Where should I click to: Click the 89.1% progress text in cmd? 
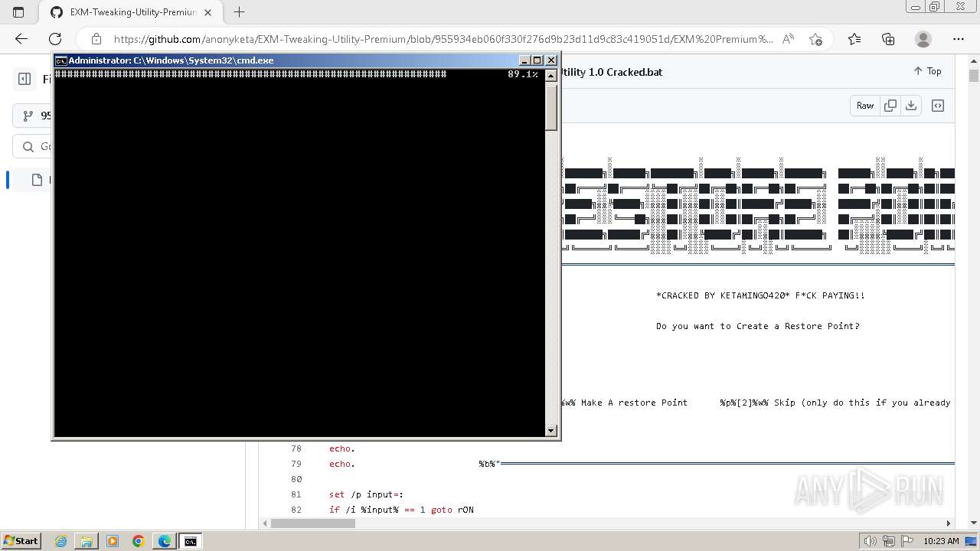(523, 74)
